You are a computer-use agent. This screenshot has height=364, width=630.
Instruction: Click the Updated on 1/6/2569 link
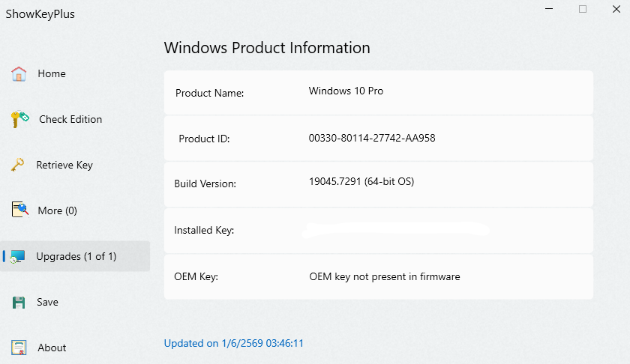233,343
